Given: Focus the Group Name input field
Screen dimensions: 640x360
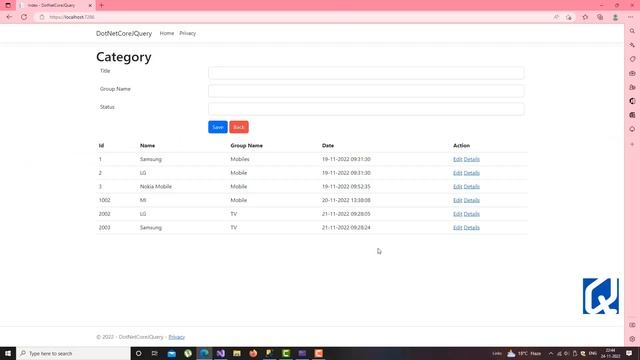Looking at the screenshot, I should [x=366, y=91].
